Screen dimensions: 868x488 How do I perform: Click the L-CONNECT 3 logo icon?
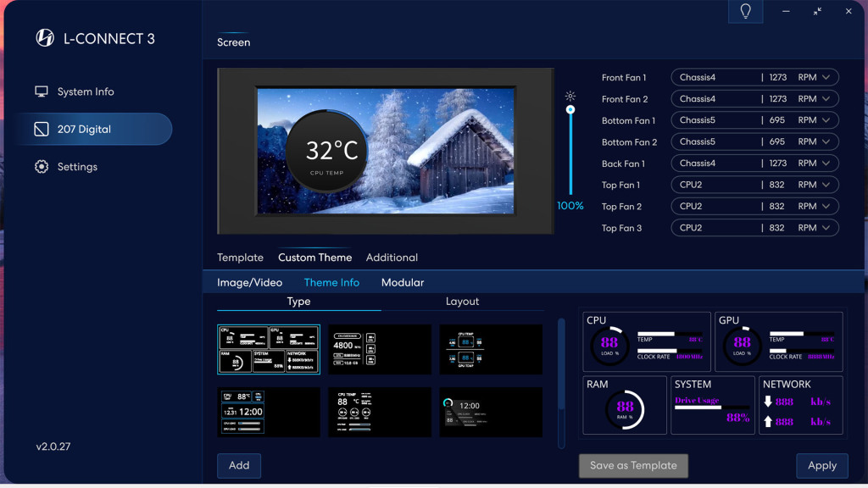tap(45, 38)
